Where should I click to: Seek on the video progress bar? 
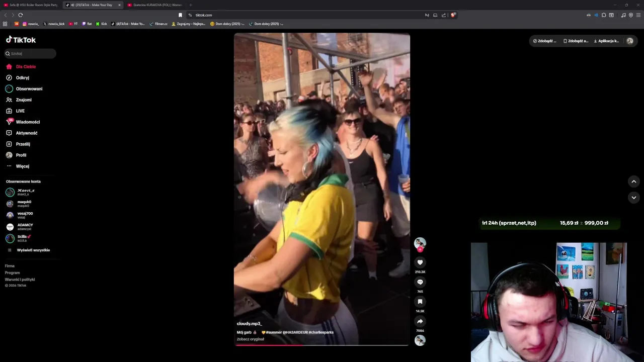322,345
